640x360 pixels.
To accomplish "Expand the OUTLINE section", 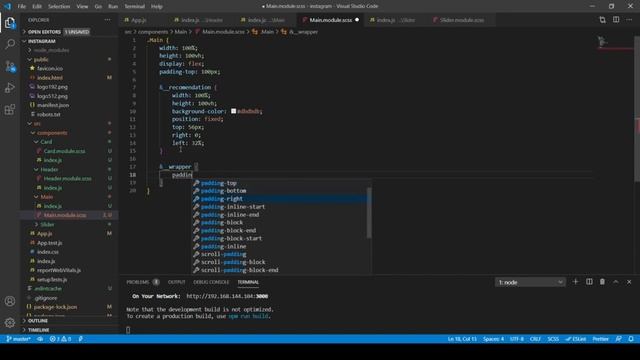I will (x=38, y=321).
